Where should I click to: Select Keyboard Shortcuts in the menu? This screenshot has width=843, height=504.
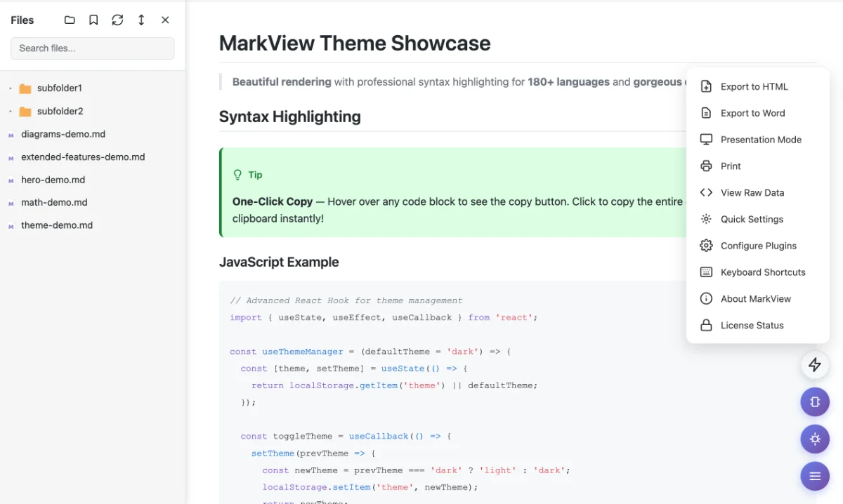(x=763, y=272)
